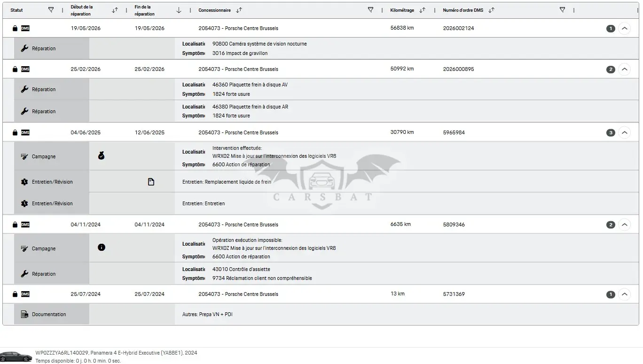Collapse the 04/11/2024 repair order

(x=624, y=225)
